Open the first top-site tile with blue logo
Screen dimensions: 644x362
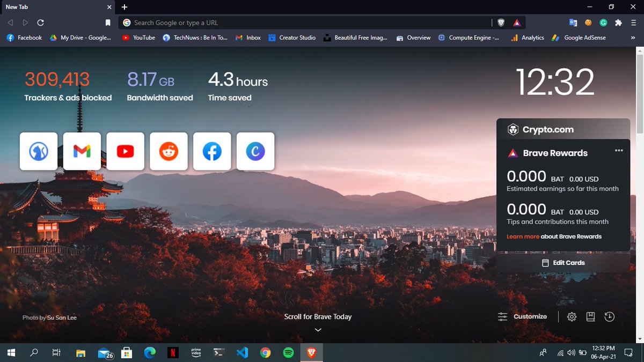pos(39,151)
